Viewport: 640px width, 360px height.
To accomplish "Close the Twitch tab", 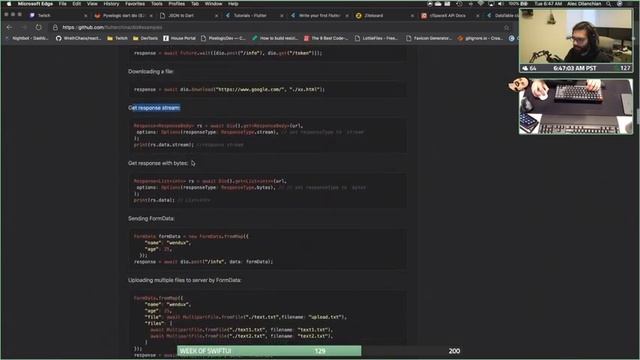I will [85, 16].
